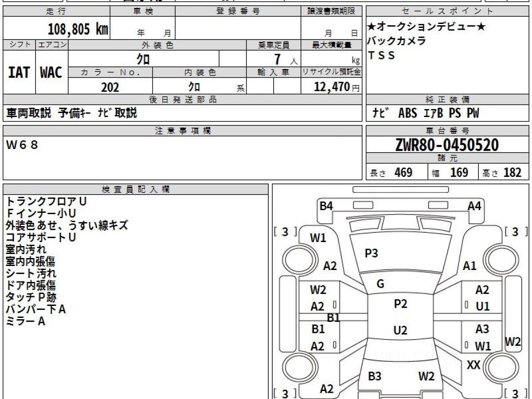
Task: Click the mileage value 108,805 km
Action: pyautogui.click(x=78, y=30)
